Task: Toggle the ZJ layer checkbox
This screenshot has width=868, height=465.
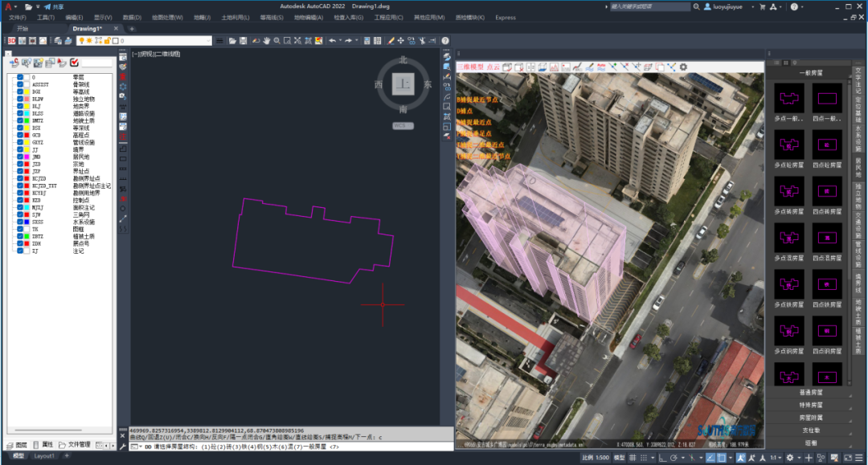Action: (x=20, y=251)
